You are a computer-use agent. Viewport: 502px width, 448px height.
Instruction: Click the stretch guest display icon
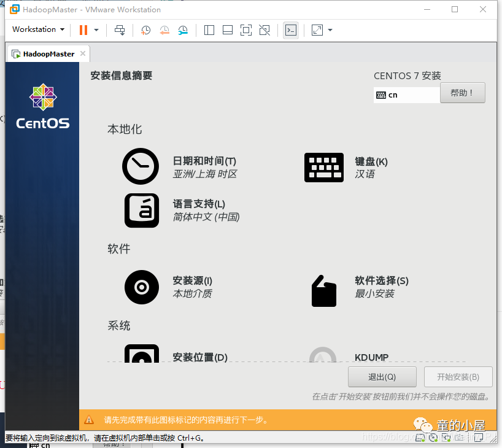coord(317,30)
